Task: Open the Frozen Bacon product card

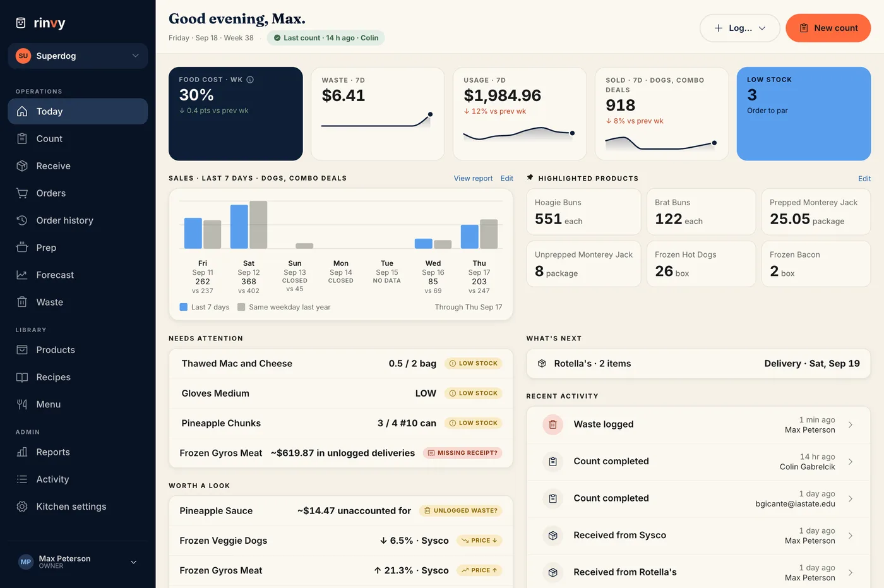Action: [x=816, y=264]
